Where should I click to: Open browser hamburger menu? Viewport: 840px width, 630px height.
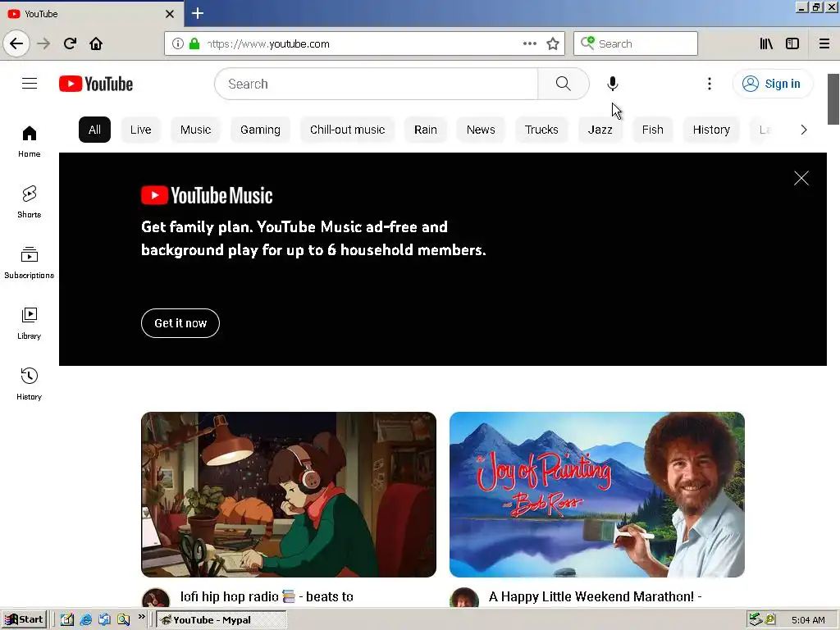(824, 44)
